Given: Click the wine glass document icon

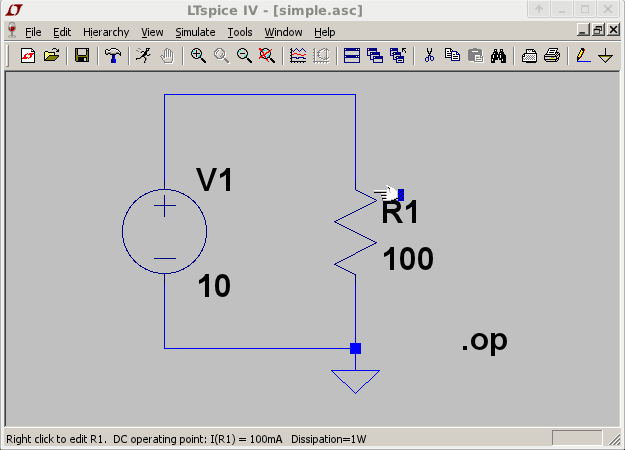Looking at the screenshot, I should point(12,31).
